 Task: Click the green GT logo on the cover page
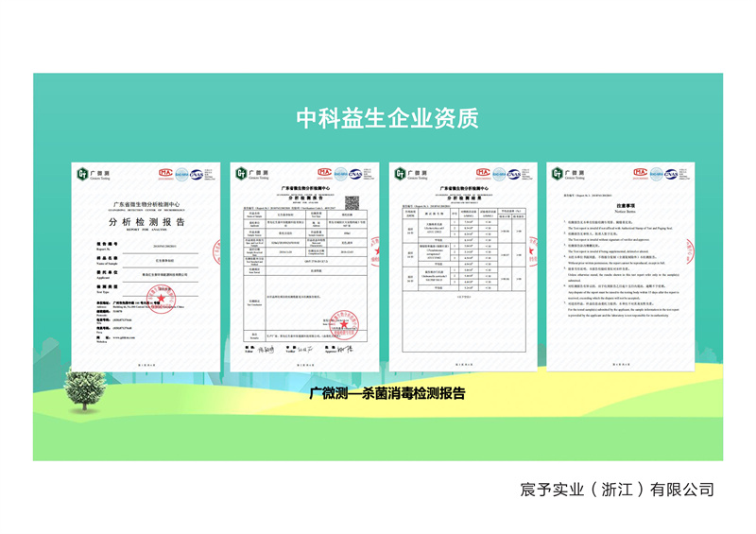[x=82, y=174]
